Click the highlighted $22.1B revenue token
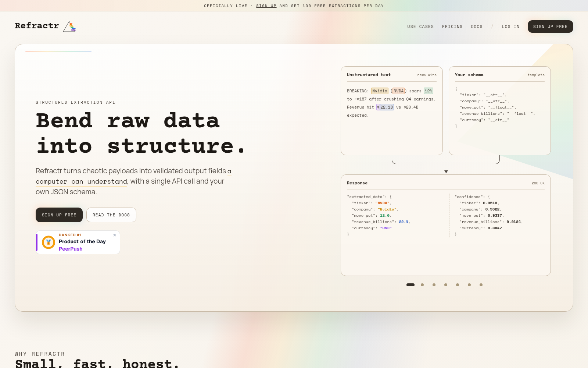 (385, 107)
